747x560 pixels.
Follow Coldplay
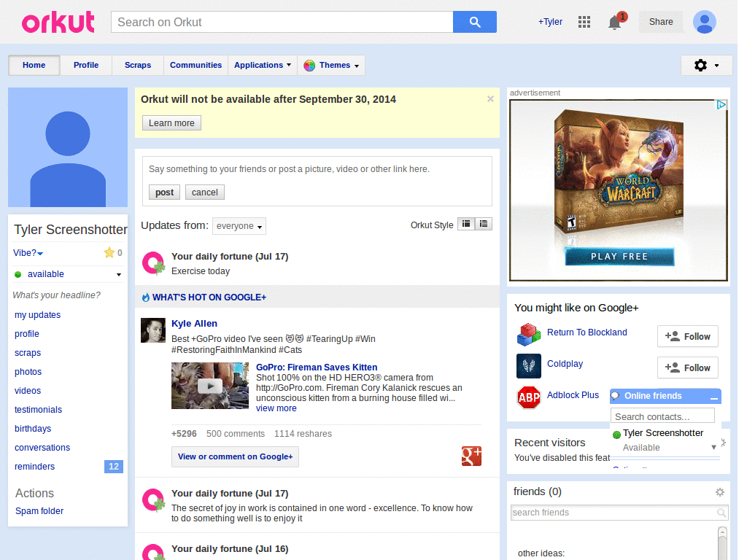(x=687, y=368)
